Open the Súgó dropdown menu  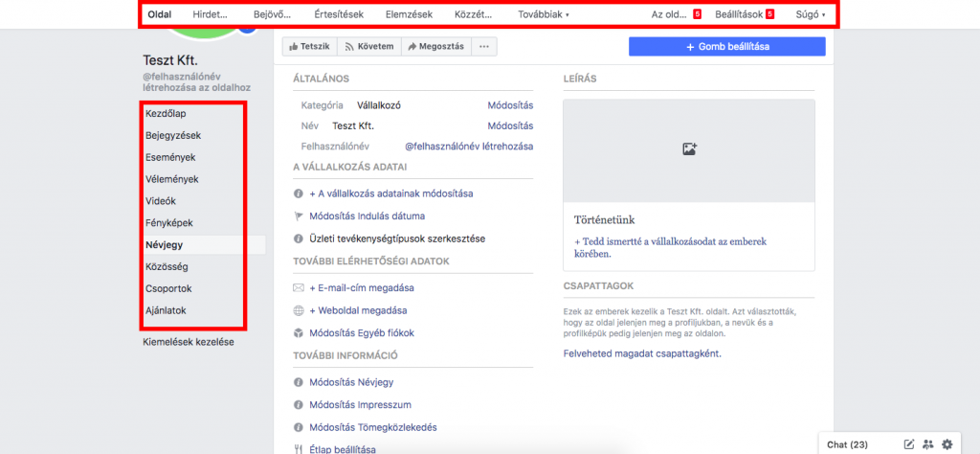click(x=811, y=14)
